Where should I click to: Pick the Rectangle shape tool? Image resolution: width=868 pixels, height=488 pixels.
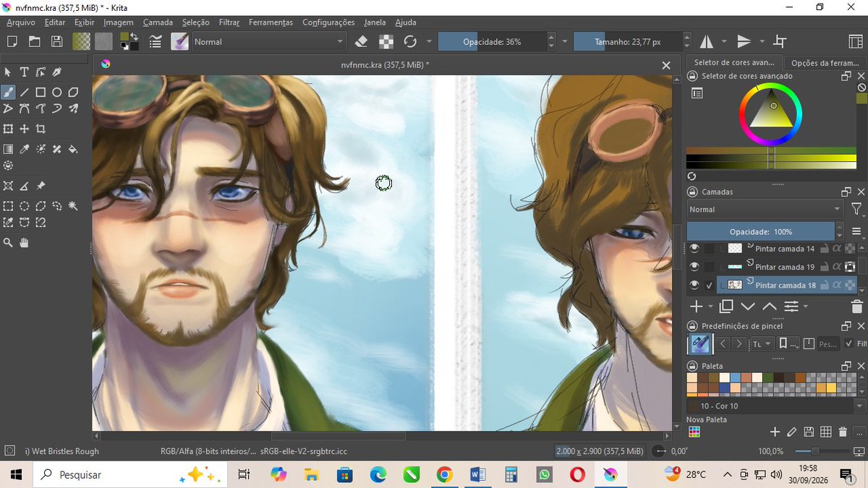coord(41,92)
